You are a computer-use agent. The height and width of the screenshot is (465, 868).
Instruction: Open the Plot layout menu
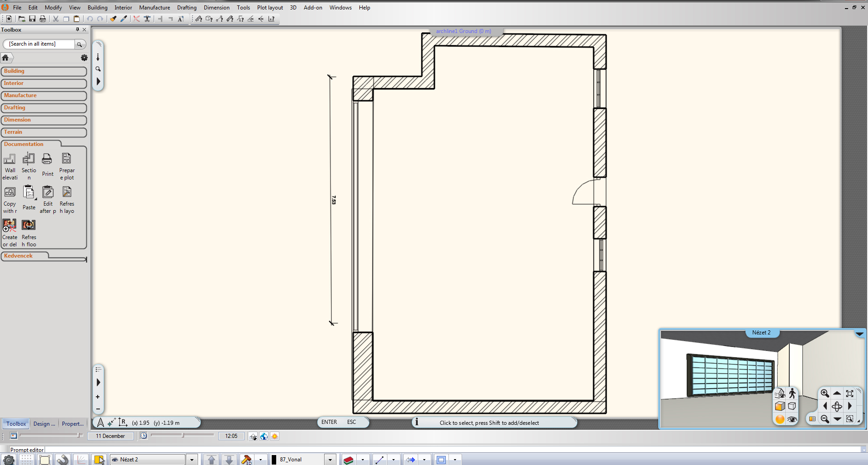[x=269, y=8]
